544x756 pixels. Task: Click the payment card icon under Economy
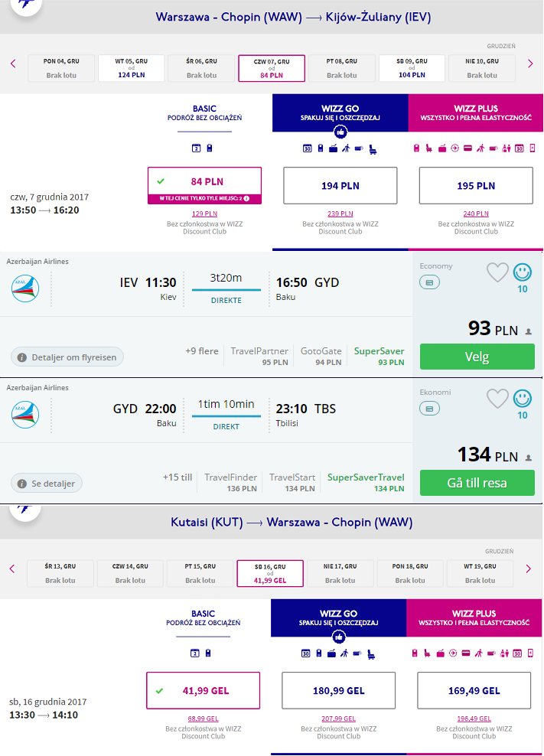(x=429, y=282)
